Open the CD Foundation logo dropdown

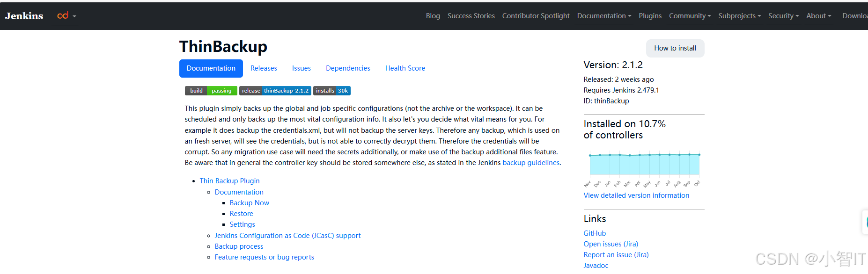coord(66,16)
